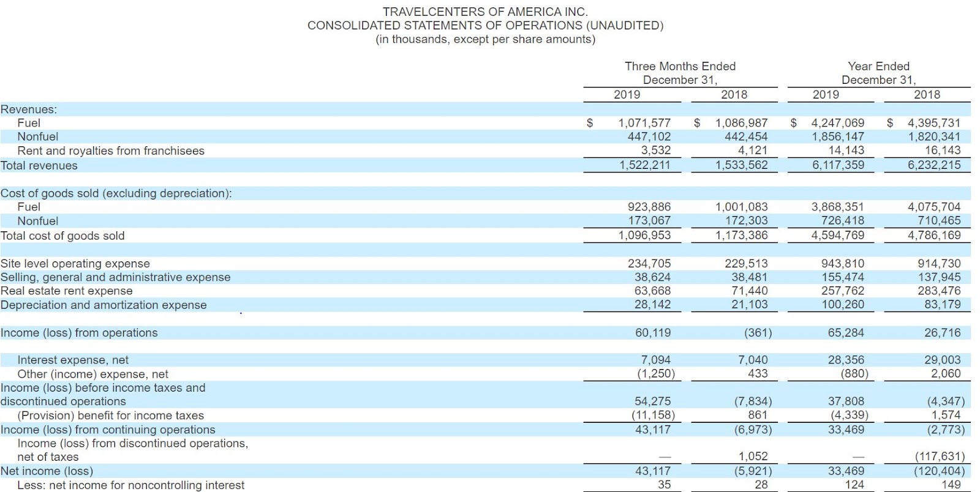Click 'Selling, general and administrative expense' label

116,277
